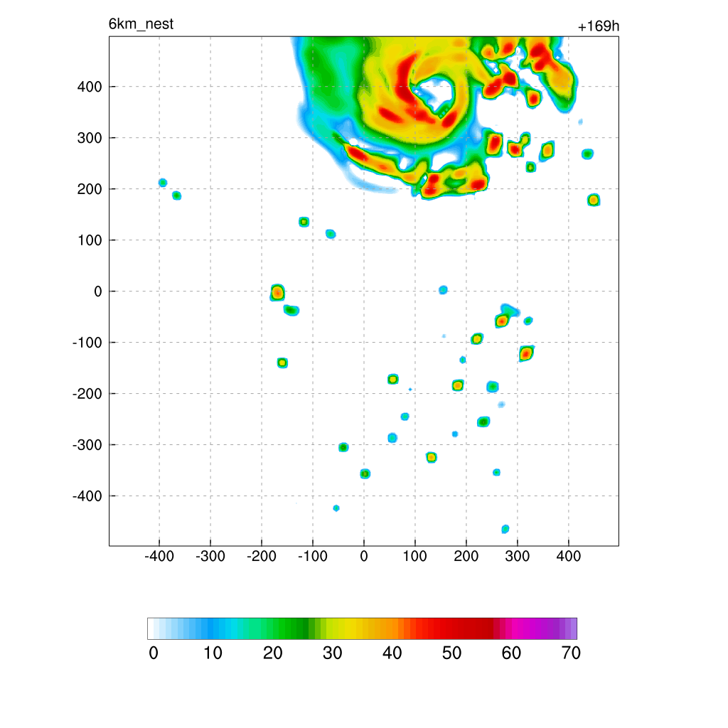
Task: Click the colorbar label '50'
Action: [451, 653]
